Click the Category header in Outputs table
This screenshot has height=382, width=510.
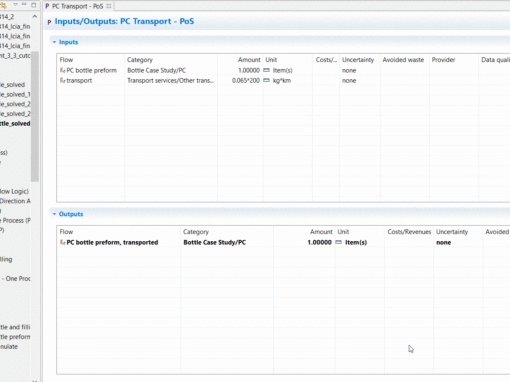[x=196, y=232]
